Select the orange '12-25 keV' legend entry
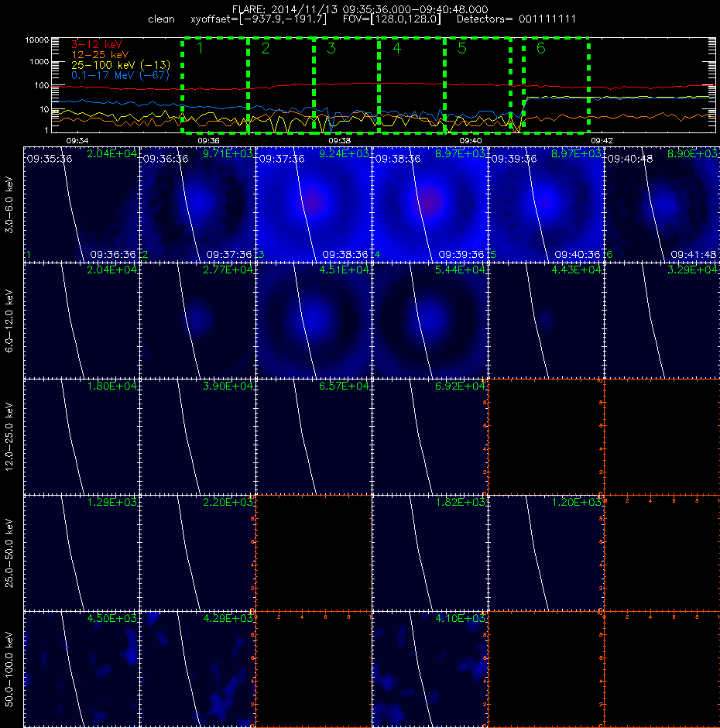Screen dimensions: 720x728 [100, 55]
